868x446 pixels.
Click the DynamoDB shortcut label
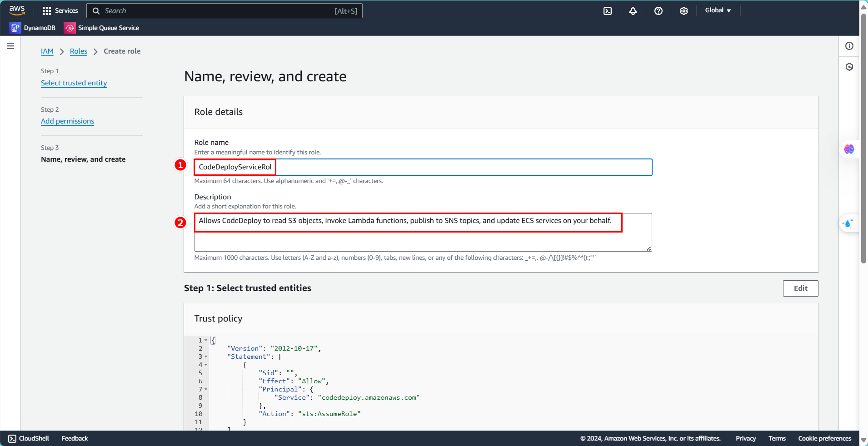[x=40, y=28]
